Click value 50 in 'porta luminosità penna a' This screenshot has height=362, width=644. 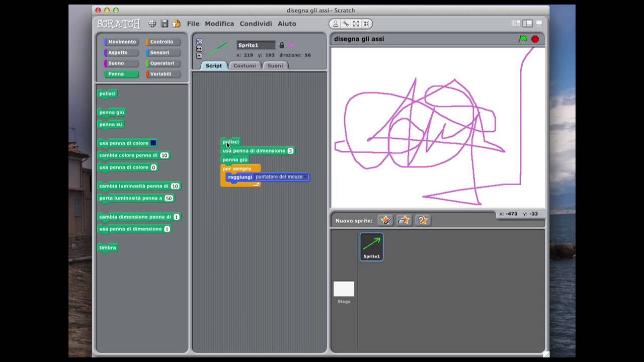[x=169, y=199]
